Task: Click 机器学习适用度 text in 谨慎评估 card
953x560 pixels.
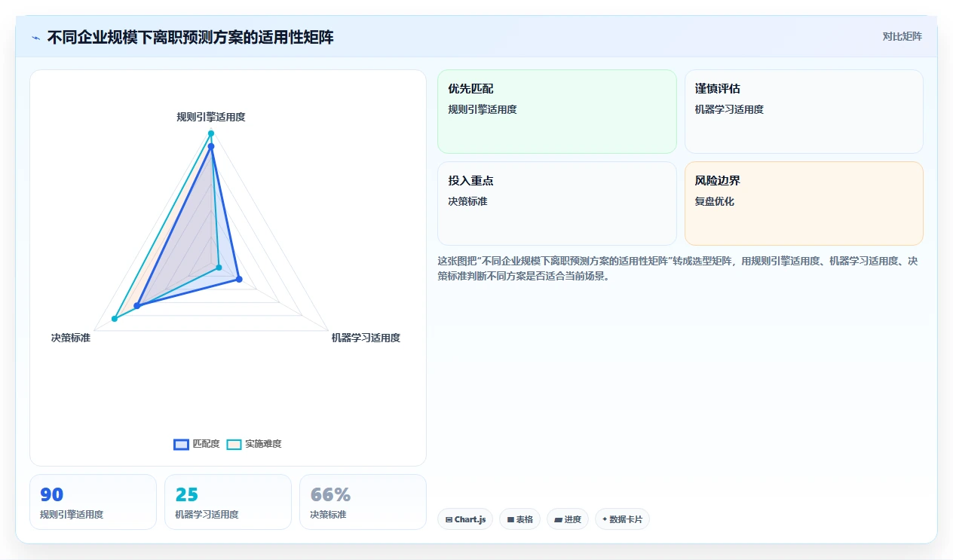Action: (x=729, y=109)
